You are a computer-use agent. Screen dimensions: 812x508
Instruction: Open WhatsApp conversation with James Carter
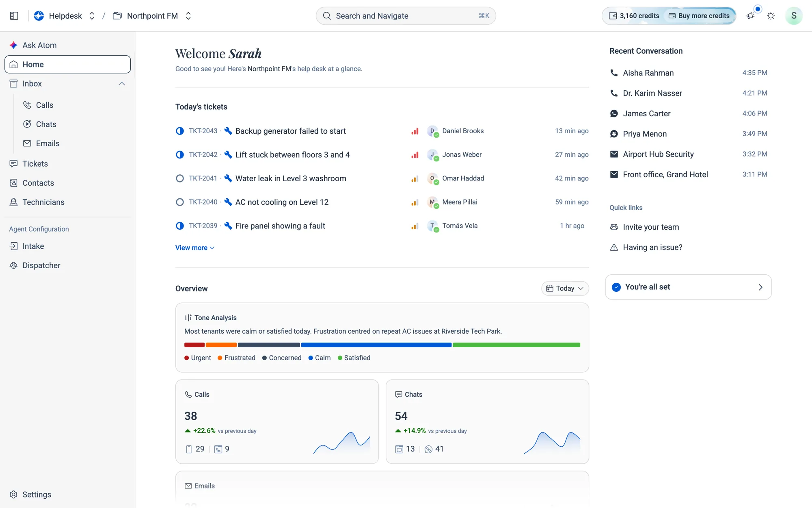pos(688,113)
